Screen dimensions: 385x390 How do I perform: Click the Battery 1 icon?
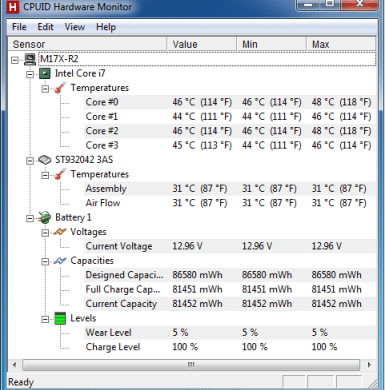45,218
